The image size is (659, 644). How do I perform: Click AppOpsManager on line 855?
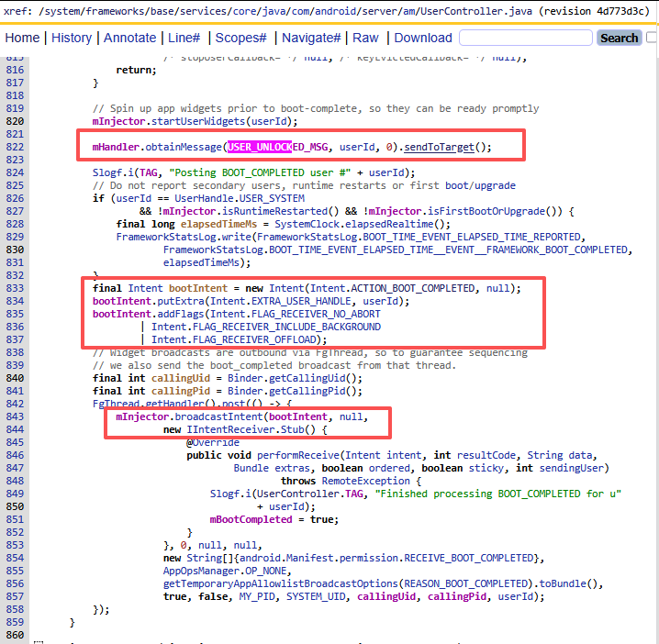[x=201, y=571]
